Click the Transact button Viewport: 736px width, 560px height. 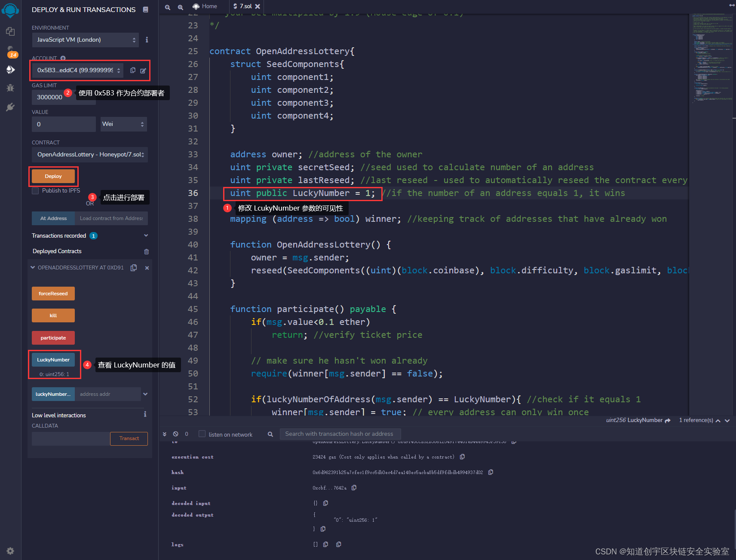[x=129, y=438]
